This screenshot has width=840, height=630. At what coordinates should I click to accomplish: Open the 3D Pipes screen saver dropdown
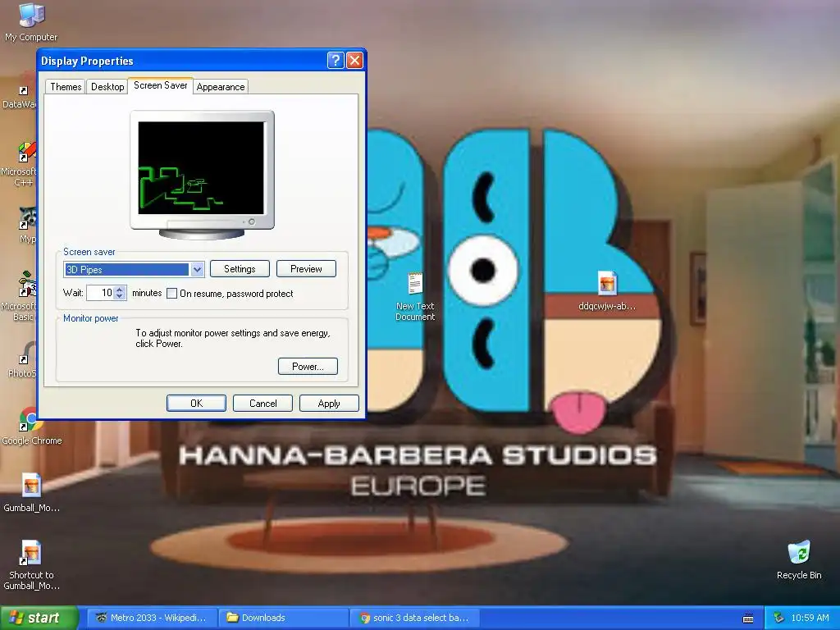click(x=197, y=269)
